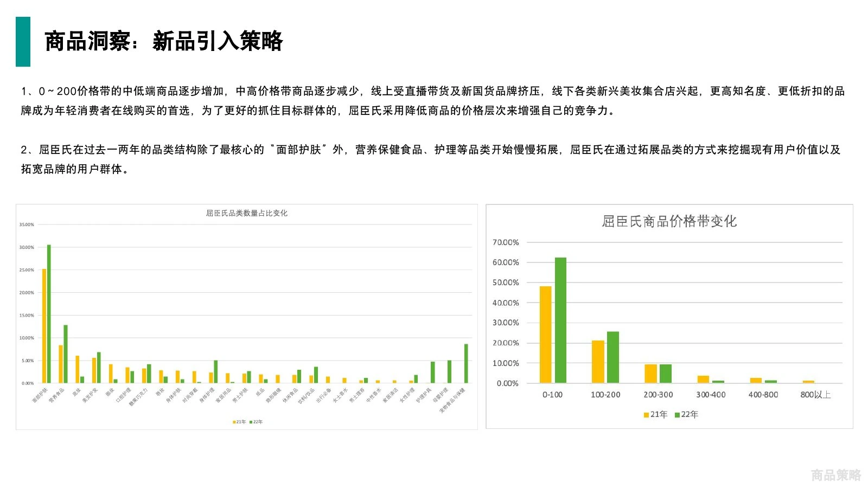The image size is (868, 488).
Task: Click the tall green bar for 面部护肤
Action: pos(49,314)
